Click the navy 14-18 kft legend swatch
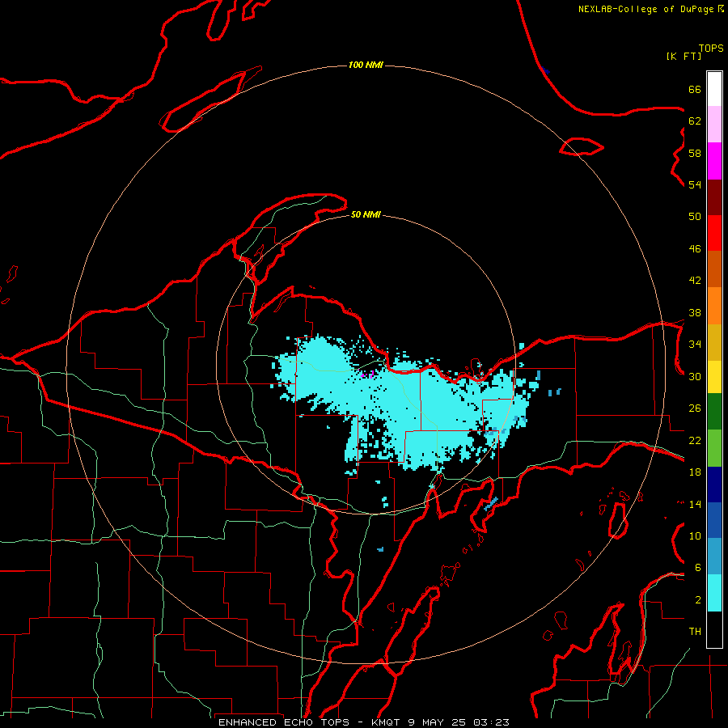The image size is (728, 728). pyautogui.click(x=714, y=485)
